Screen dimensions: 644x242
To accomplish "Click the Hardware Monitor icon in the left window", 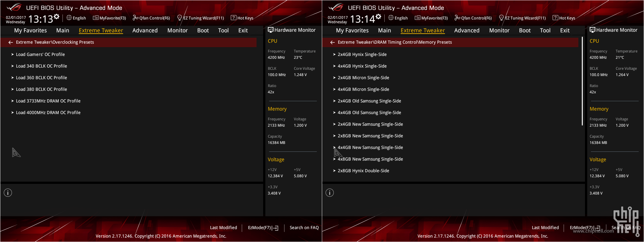I will (x=270, y=30).
